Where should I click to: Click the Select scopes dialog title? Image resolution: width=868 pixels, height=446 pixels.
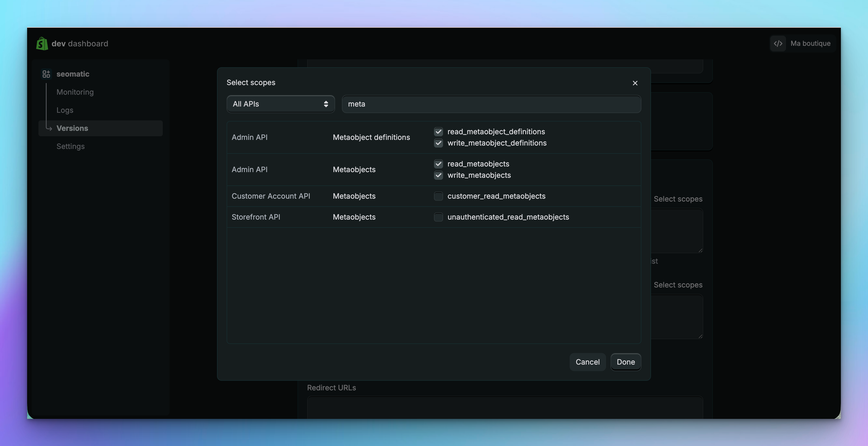tap(251, 83)
